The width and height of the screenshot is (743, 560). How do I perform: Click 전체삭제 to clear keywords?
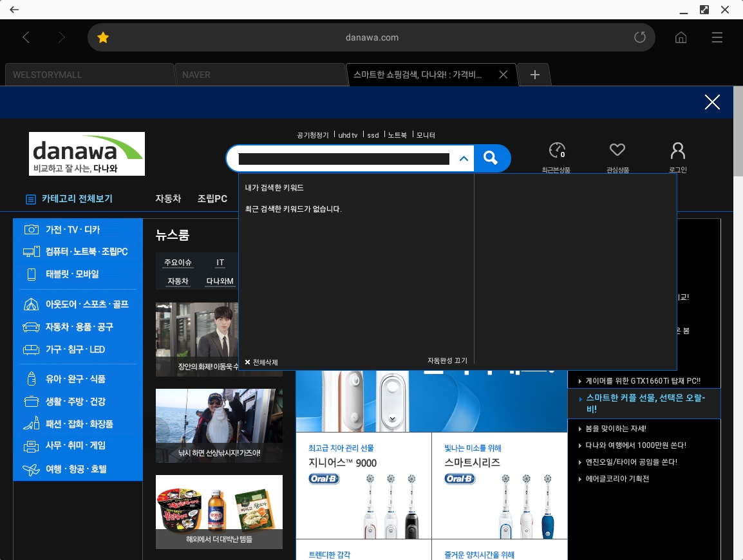[261, 362]
